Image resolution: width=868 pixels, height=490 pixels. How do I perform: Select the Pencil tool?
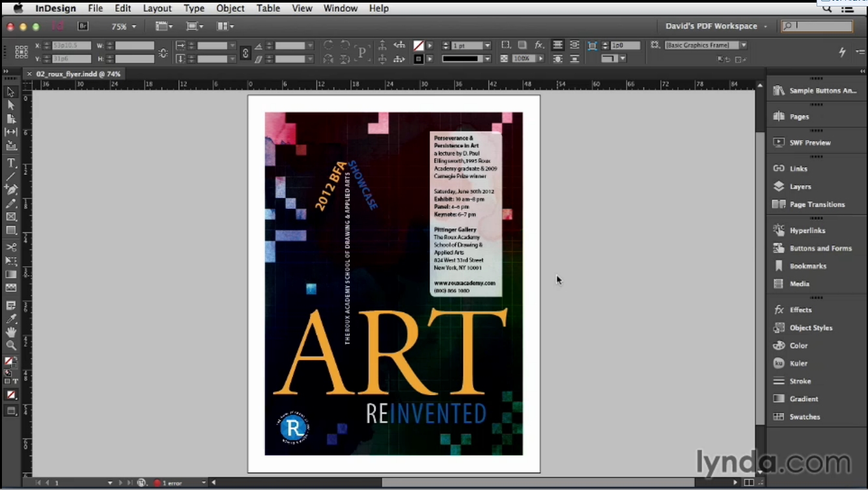click(x=11, y=203)
